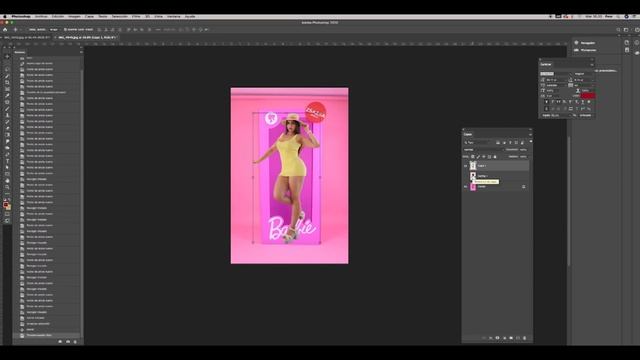
Task: Select the Eyedropper tool
Action: click(7, 96)
